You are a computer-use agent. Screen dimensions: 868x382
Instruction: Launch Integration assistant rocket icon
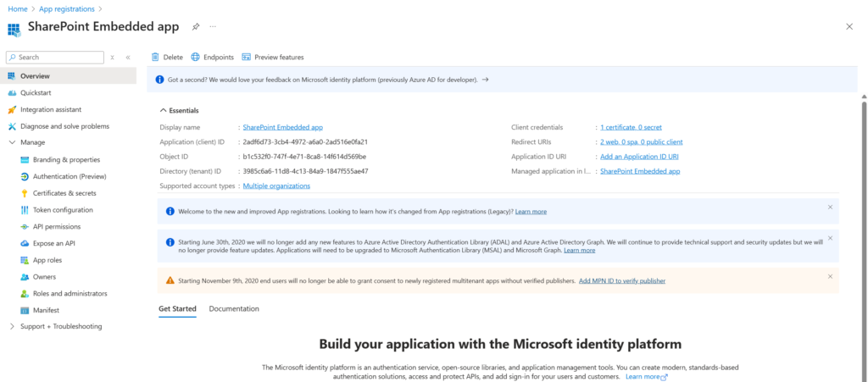coord(12,109)
